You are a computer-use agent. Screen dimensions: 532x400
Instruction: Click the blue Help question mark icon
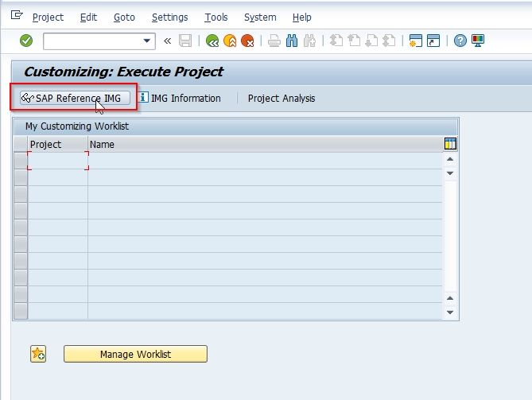(460, 41)
